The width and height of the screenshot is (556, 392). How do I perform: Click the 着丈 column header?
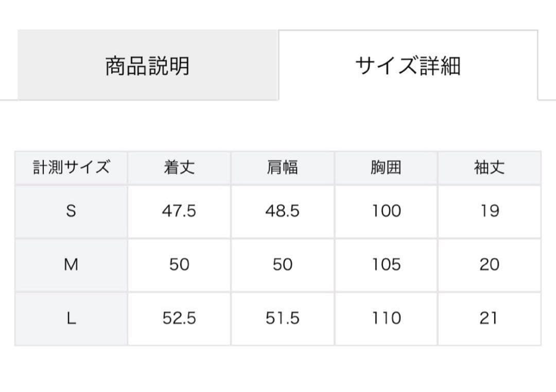click(180, 168)
